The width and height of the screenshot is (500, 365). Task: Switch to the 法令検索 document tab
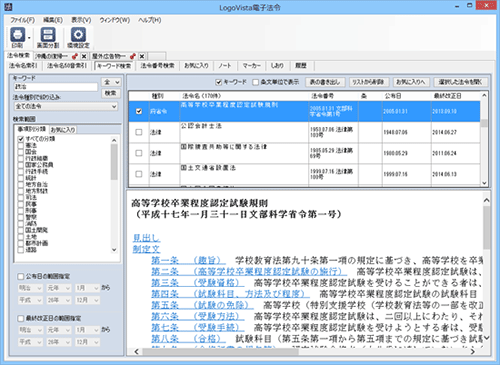coord(19,56)
